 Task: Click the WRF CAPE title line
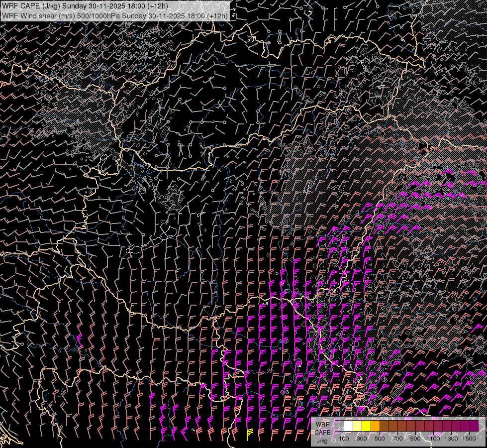85,6
